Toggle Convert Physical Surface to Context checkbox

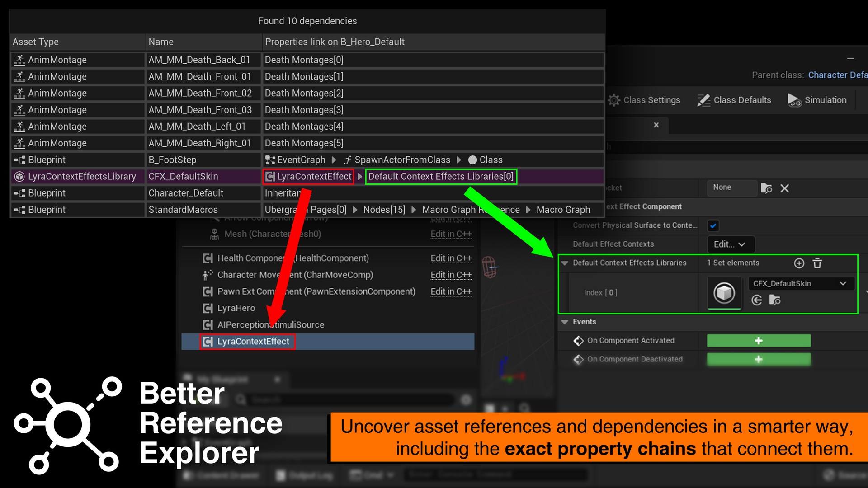coord(713,225)
